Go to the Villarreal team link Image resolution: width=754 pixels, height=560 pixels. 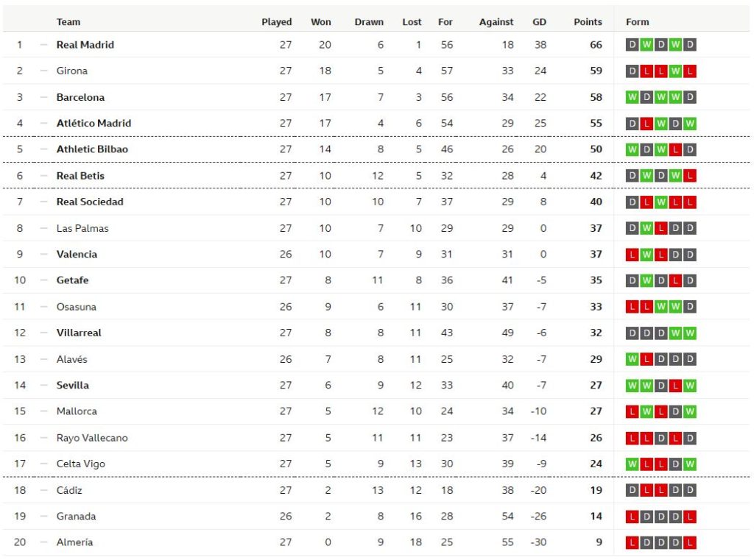[x=79, y=333]
